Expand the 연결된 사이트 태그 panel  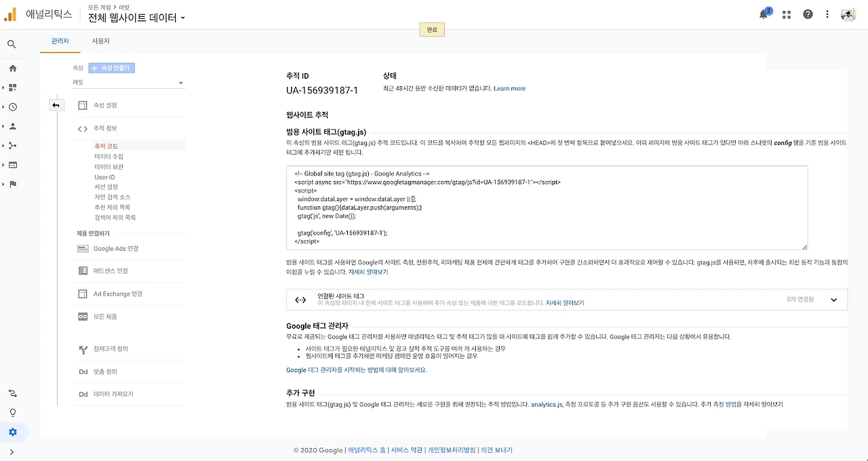(x=567, y=300)
